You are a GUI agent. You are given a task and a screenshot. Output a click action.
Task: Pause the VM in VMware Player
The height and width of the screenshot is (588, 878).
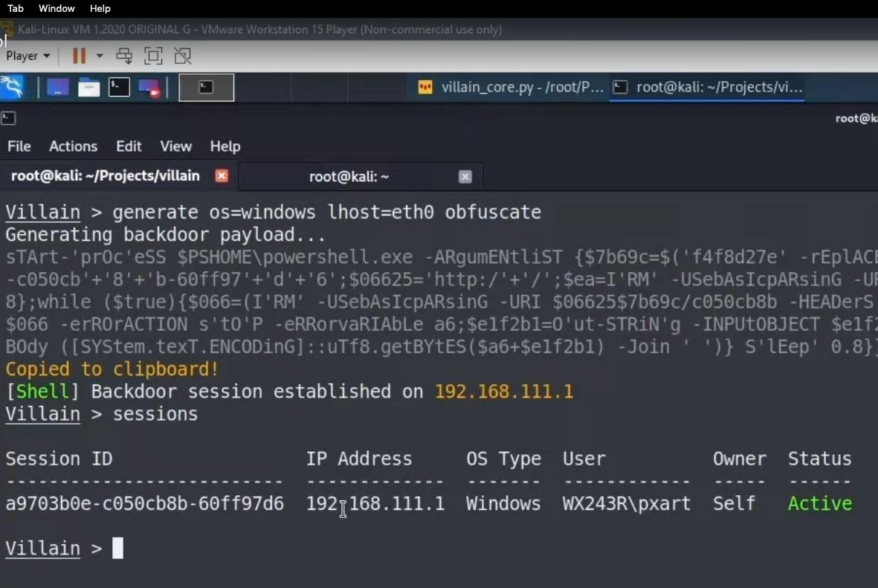point(80,56)
